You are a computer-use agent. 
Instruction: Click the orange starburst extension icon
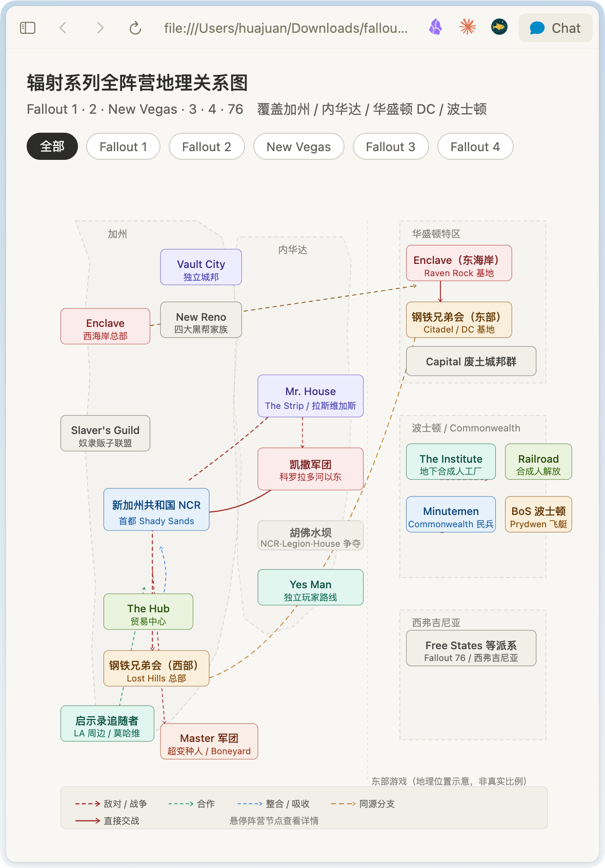[467, 27]
